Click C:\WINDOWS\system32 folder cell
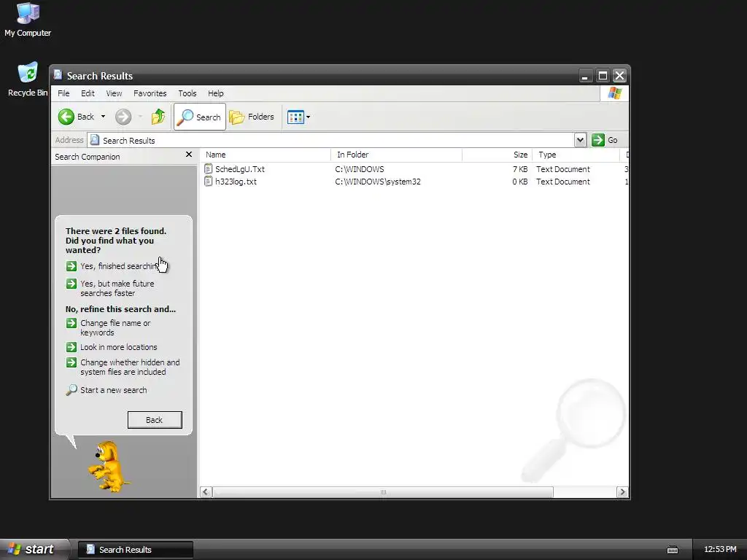 378,182
